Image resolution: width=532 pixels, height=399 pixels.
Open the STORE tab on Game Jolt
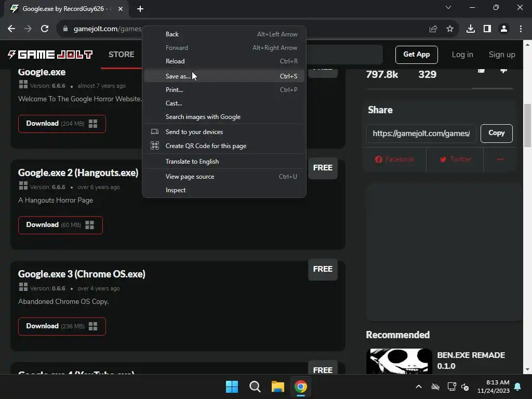pyautogui.click(x=121, y=54)
